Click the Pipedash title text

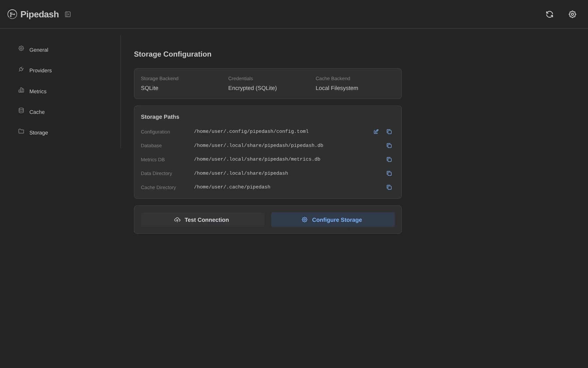pyautogui.click(x=40, y=14)
